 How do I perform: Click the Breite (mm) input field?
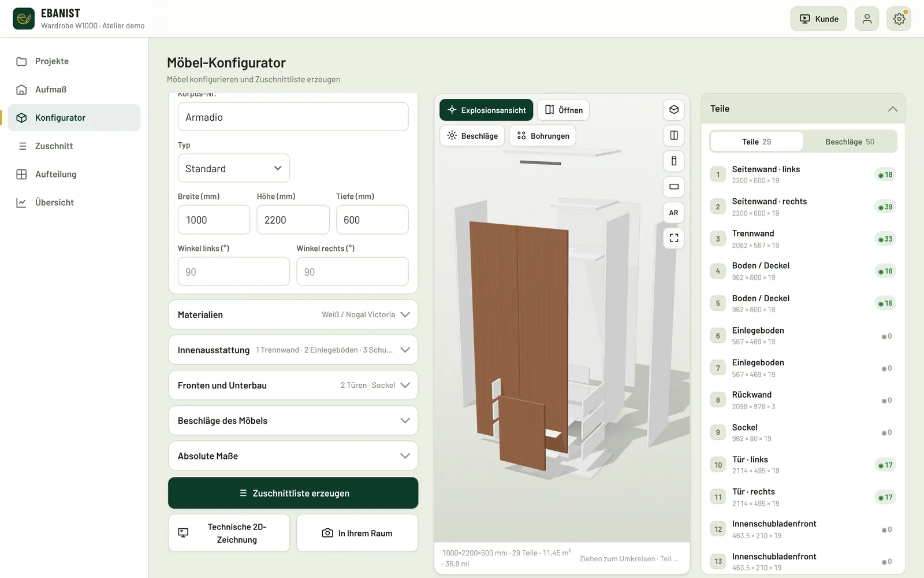click(214, 220)
